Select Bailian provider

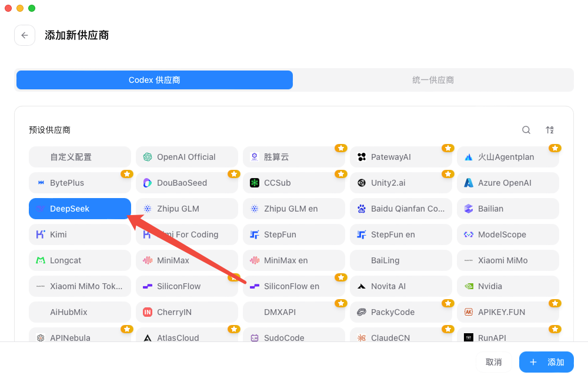(508, 209)
